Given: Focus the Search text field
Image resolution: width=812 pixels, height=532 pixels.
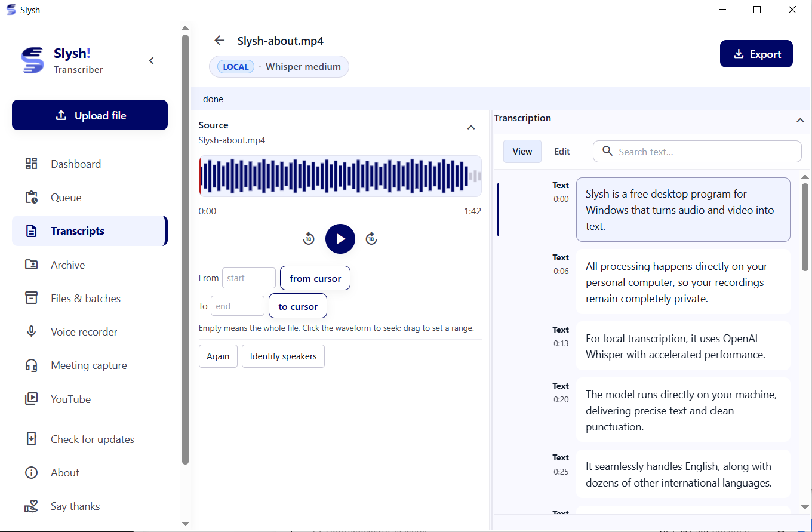Looking at the screenshot, I should tap(697, 152).
